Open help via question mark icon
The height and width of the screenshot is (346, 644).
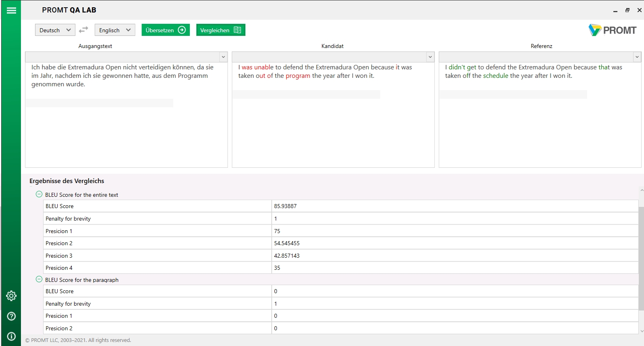11,316
